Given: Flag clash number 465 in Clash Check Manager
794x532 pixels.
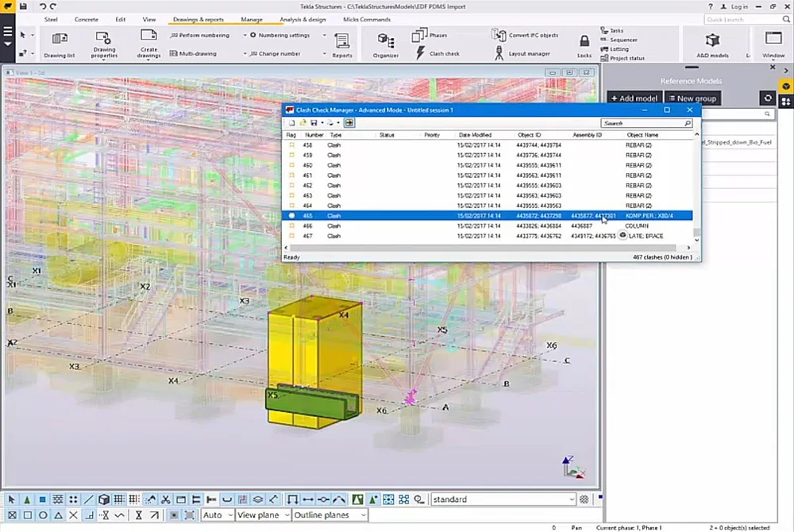Looking at the screenshot, I should (x=291, y=215).
